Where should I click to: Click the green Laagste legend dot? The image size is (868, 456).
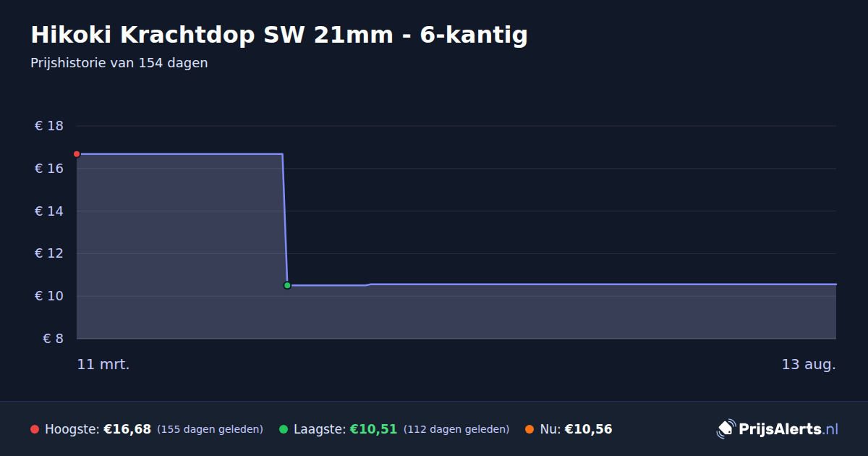[x=284, y=429]
